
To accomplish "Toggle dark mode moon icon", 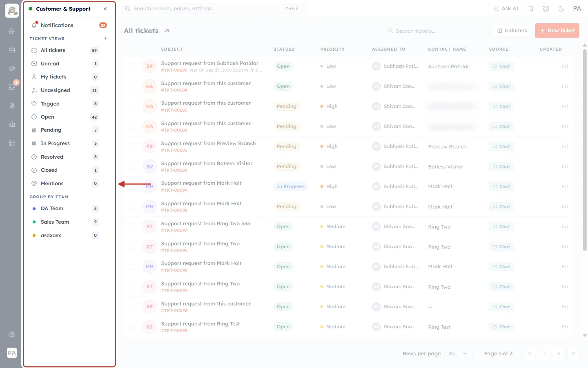I will 561,9.
